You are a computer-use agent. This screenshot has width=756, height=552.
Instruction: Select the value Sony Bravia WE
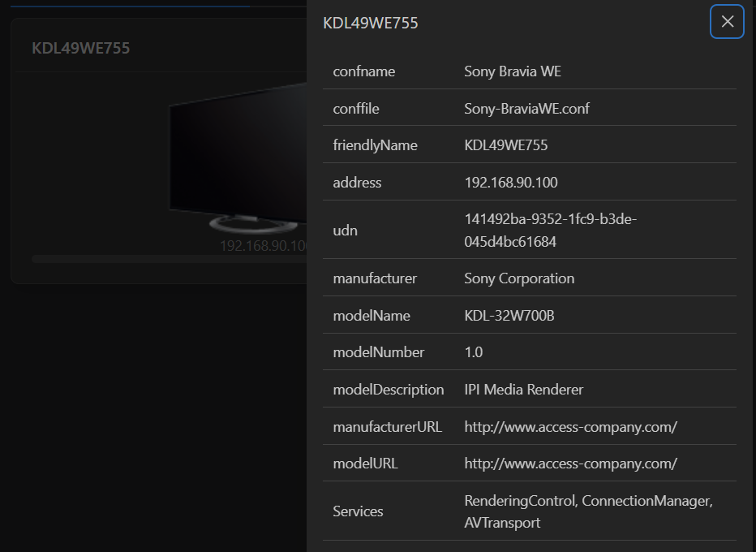pos(513,71)
